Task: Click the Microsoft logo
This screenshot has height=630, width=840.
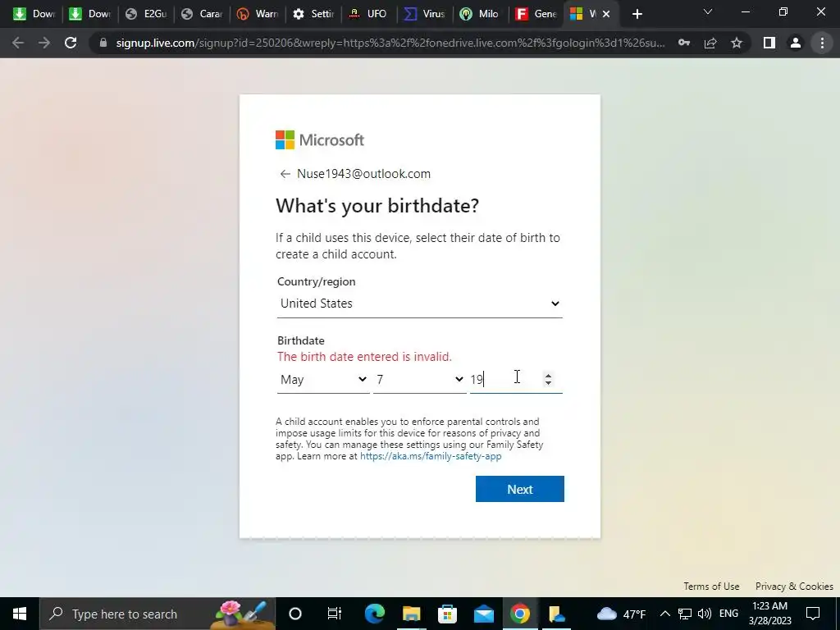Action: (x=320, y=139)
